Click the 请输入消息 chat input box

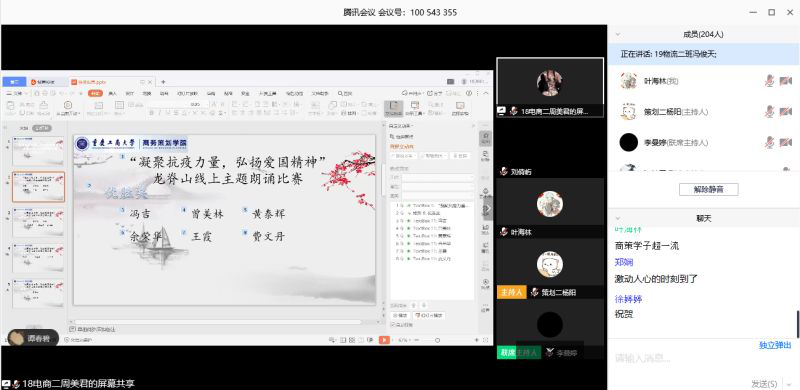703,358
